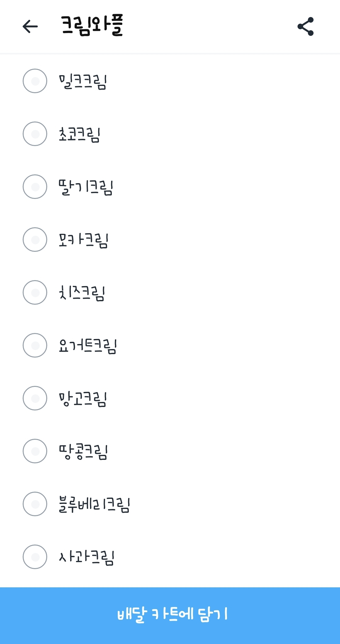Viewport: 340px width, 644px height.
Task: Tap the 블루베리크림 text label
Action: click(x=94, y=505)
